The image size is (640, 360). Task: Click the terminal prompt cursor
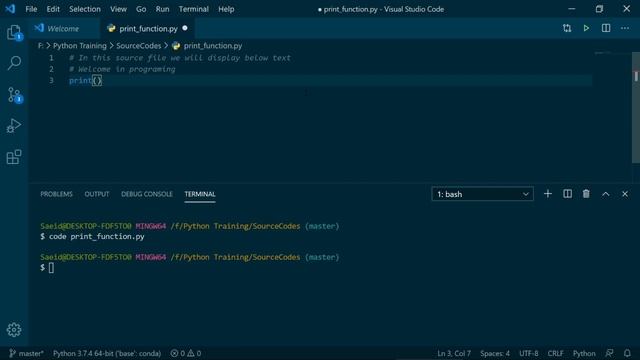[51, 268]
